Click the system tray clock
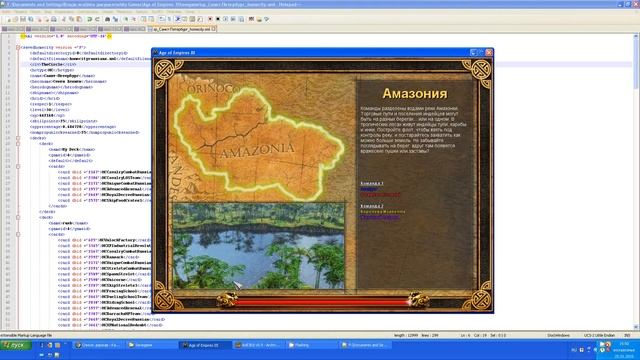This screenshot has height=360, width=640. [624, 350]
